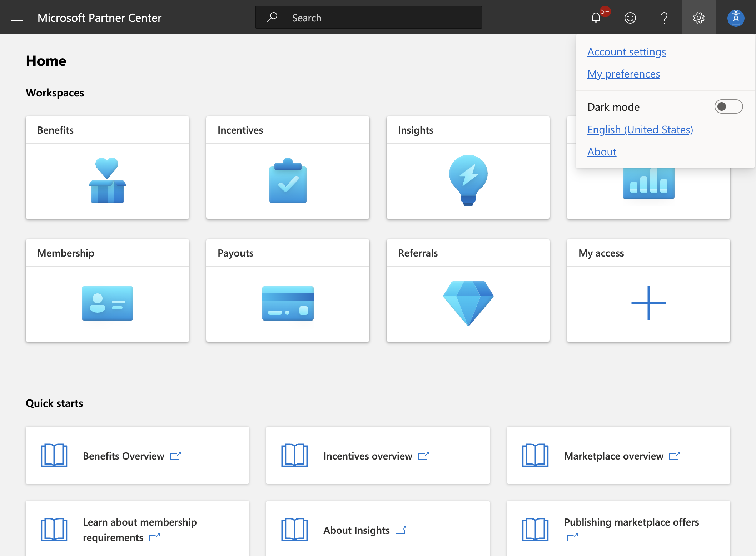Click the feedback smiley icon
The image size is (756, 556).
630,18
